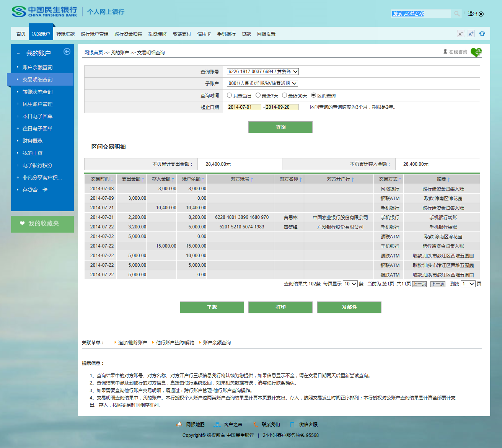The height and width of the screenshot is (448, 502).
Task: Click the 联系我们 phone icon
Action: 255,425
